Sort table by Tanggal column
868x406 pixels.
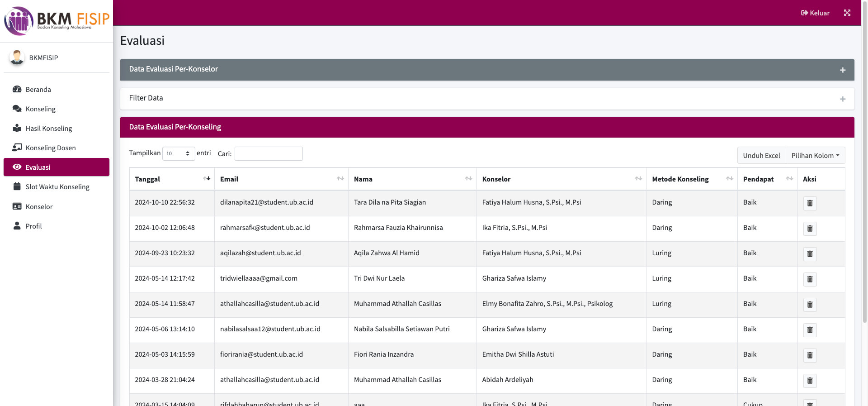(x=172, y=179)
